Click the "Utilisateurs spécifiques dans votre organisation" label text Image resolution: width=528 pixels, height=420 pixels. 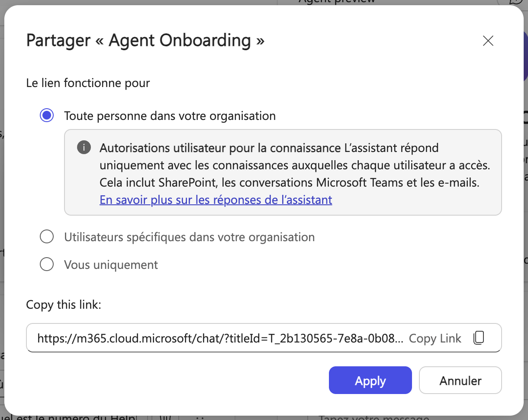[189, 237]
